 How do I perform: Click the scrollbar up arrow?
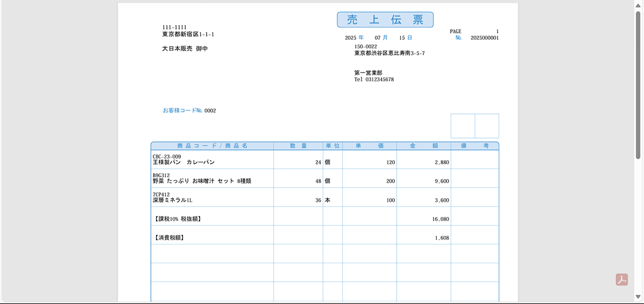(x=639, y=5)
